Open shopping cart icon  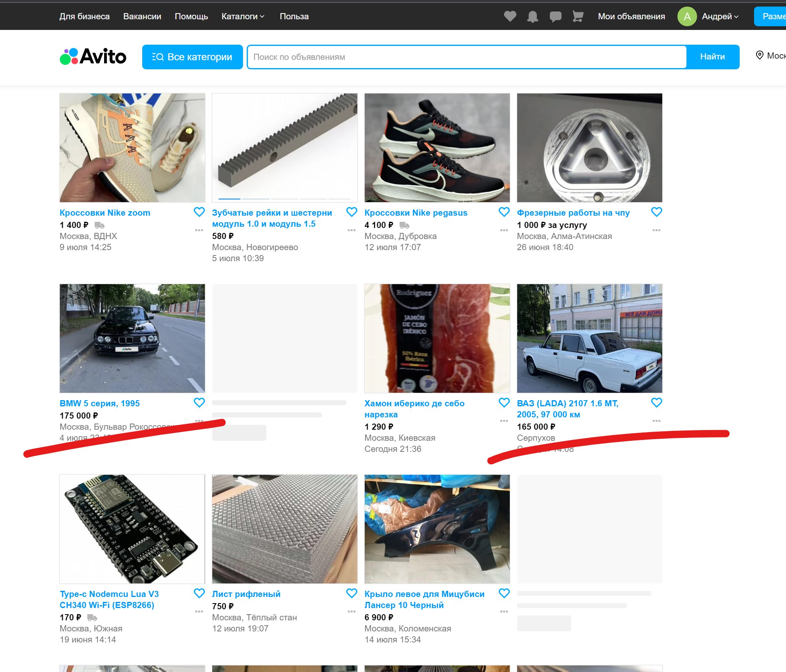pyautogui.click(x=578, y=16)
